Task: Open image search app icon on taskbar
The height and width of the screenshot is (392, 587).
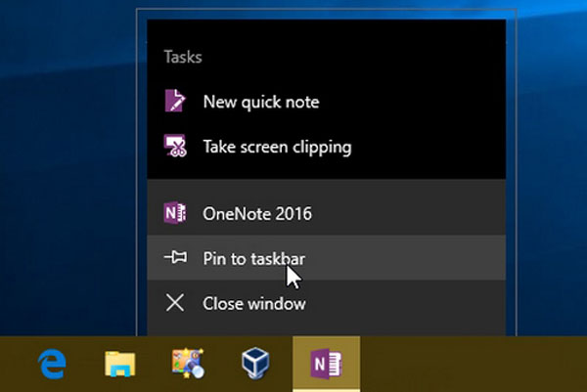Action: 188,364
